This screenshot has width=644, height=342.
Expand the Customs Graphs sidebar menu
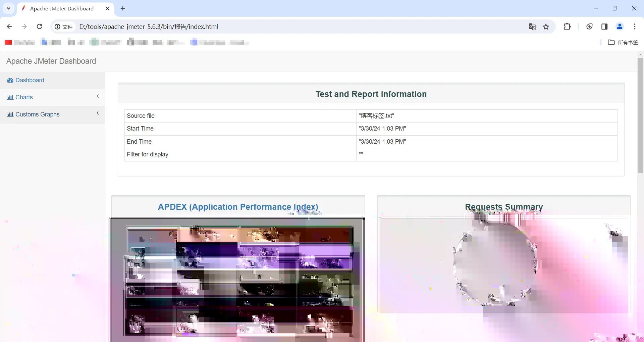click(x=52, y=114)
